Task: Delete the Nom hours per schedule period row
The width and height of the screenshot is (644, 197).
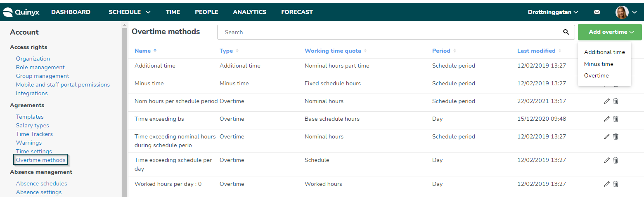Action: [x=616, y=101]
